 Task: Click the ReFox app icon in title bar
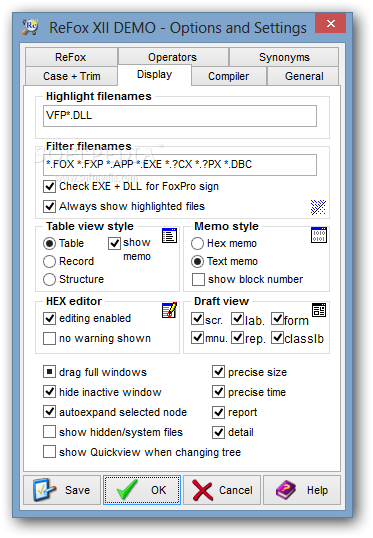(30, 27)
